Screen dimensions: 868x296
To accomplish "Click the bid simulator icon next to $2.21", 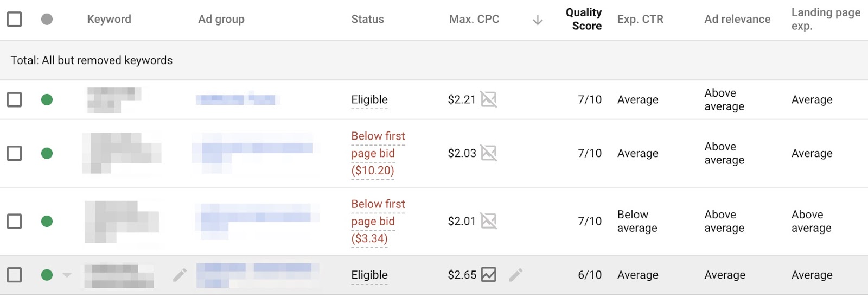I will (488, 99).
